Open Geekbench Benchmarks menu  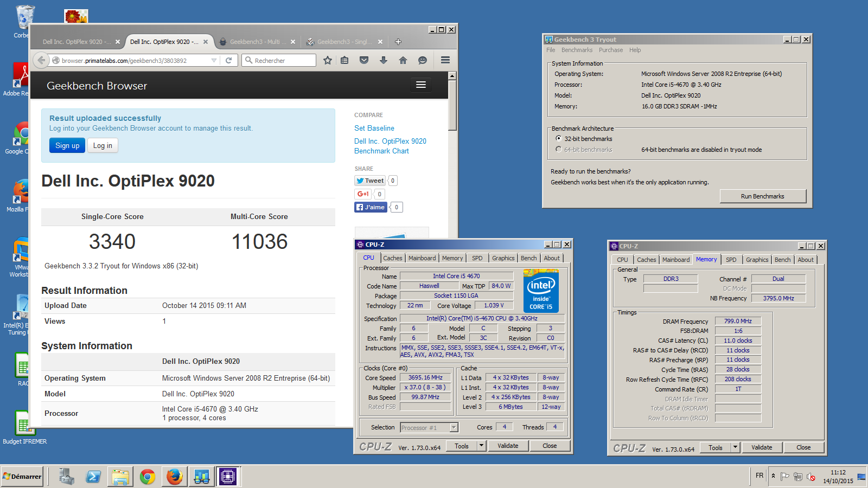tap(577, 50)
